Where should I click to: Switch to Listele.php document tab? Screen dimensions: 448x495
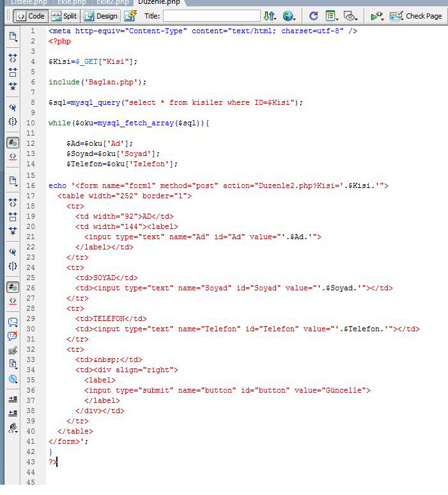(x=27, y=3)
